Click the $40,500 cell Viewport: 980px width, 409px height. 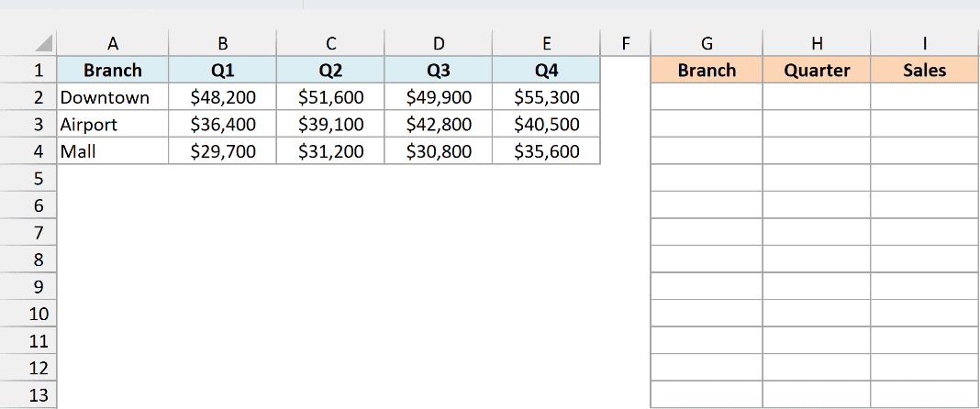(x=547, y=125)
